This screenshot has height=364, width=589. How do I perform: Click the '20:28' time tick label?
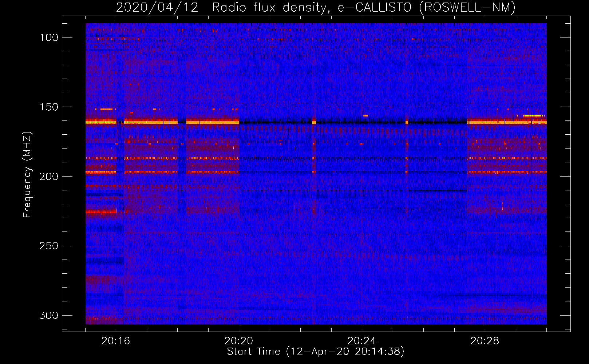pyautogui.click(x=485, y=341)
